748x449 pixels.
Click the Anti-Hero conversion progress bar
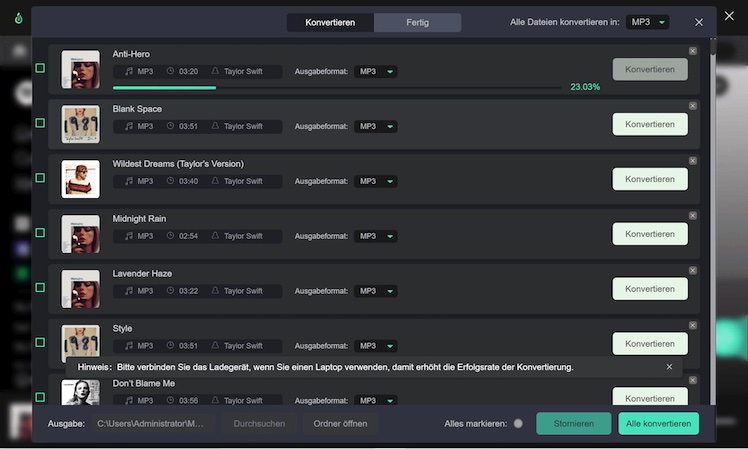[x=337, y=88]
